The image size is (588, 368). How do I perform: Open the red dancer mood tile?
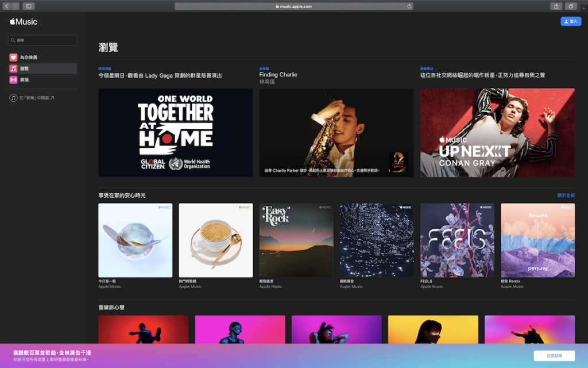coord(143,329)
